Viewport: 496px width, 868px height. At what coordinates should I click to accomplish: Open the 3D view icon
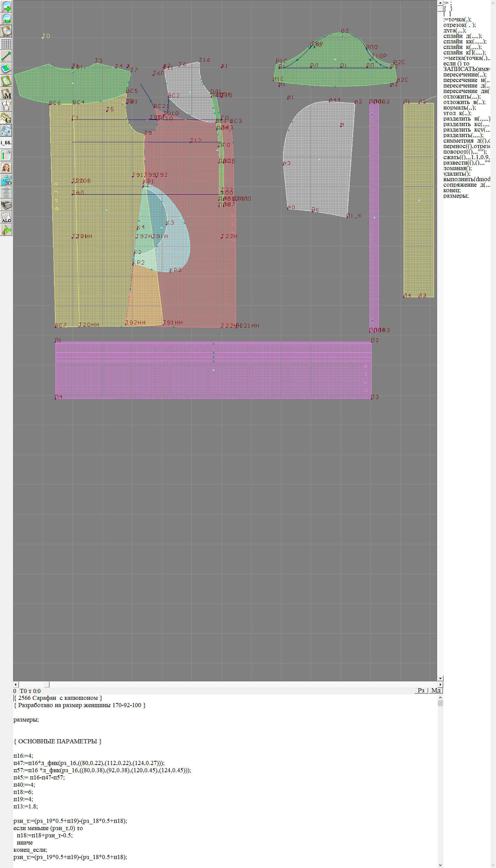(6, 180)
